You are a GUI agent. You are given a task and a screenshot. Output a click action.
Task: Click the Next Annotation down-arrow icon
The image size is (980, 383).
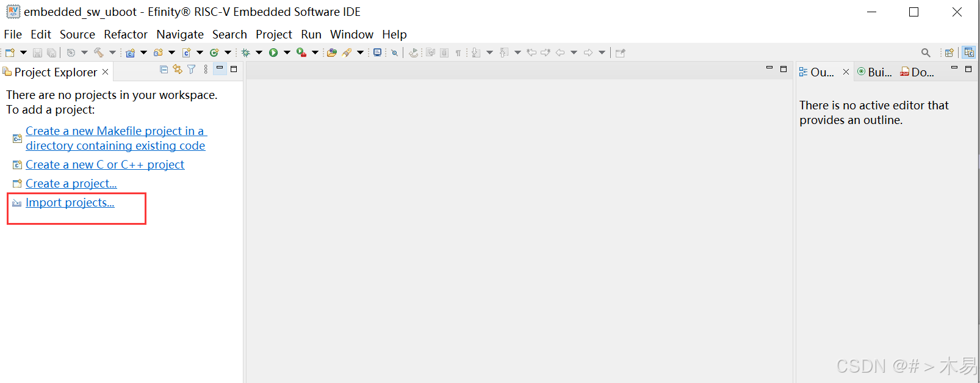[x=476, y=53]
